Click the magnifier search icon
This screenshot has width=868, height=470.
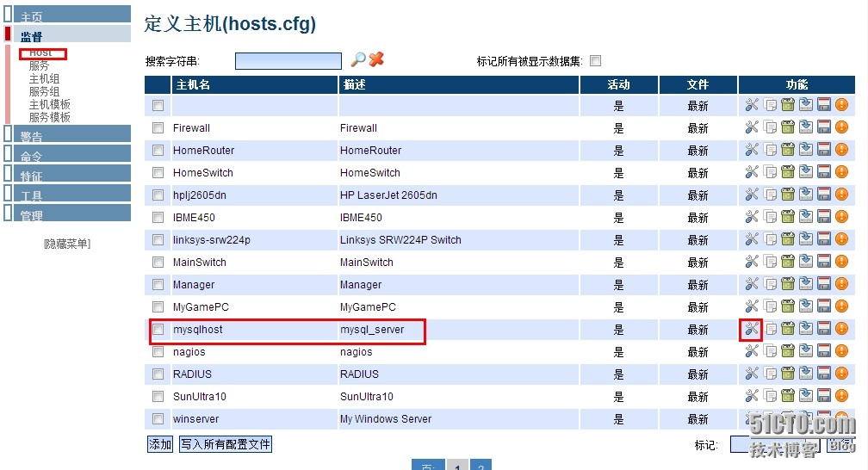[x=358, y=59]
